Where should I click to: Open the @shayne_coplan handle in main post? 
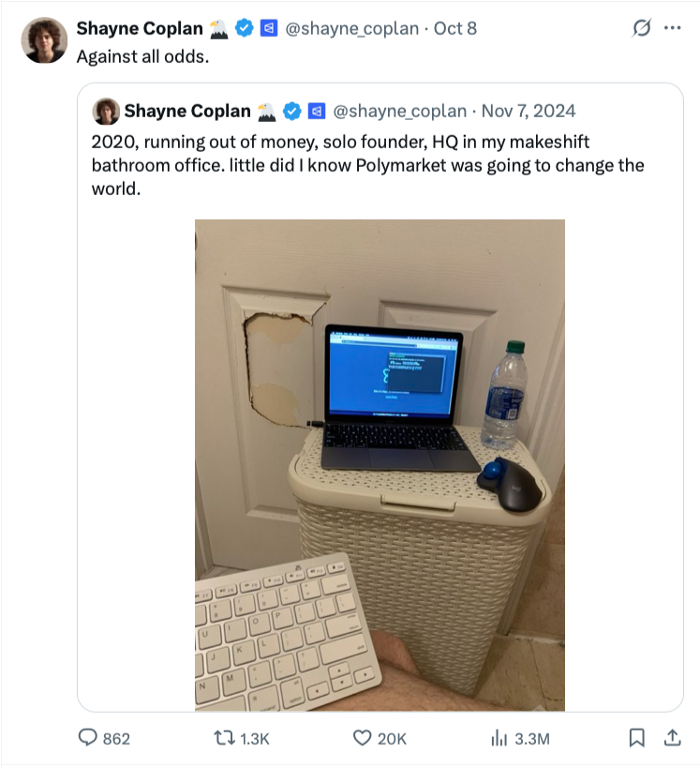coord(352,28)
